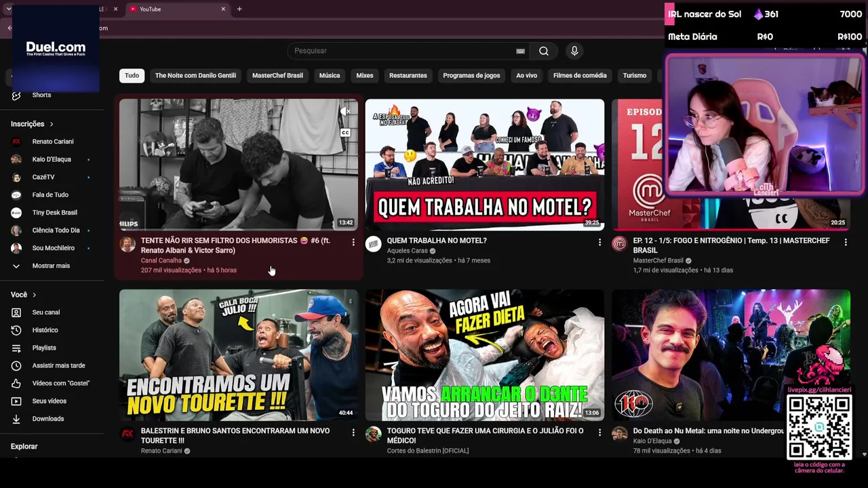Select the Programas de jogos chip
Viewport: 868px width, 488px height.
471,75
